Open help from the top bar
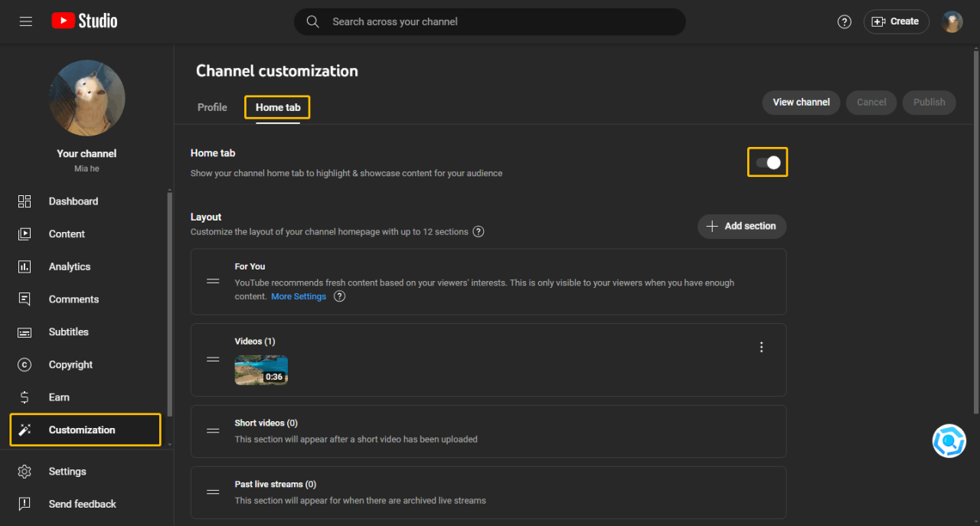Image resolution: width=980 pixels, height=526 pixels. click(844, 21)
